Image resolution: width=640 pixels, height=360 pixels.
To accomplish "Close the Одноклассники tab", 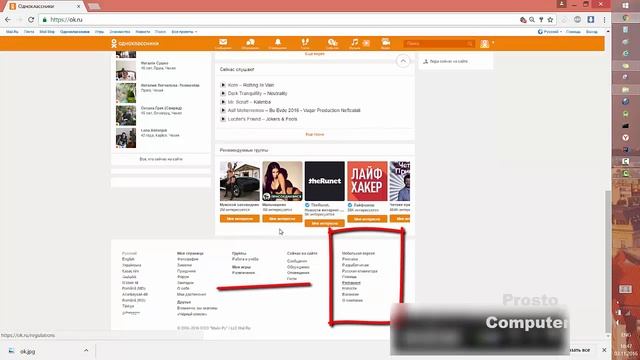I will coord(78,6).
